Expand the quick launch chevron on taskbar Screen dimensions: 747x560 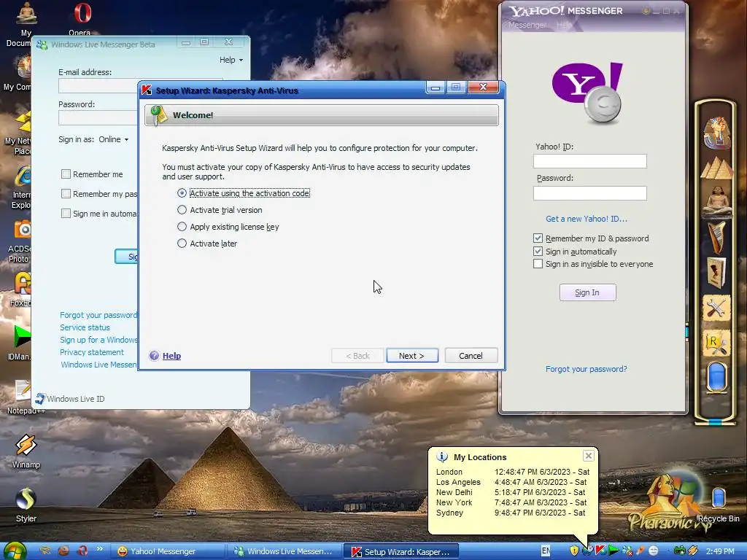click(99, 549)
